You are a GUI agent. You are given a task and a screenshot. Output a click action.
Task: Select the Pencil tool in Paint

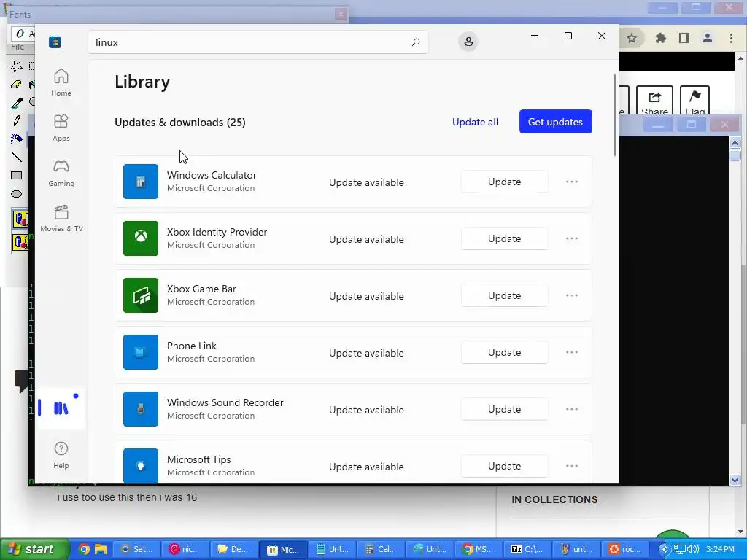tap(17, 120)
